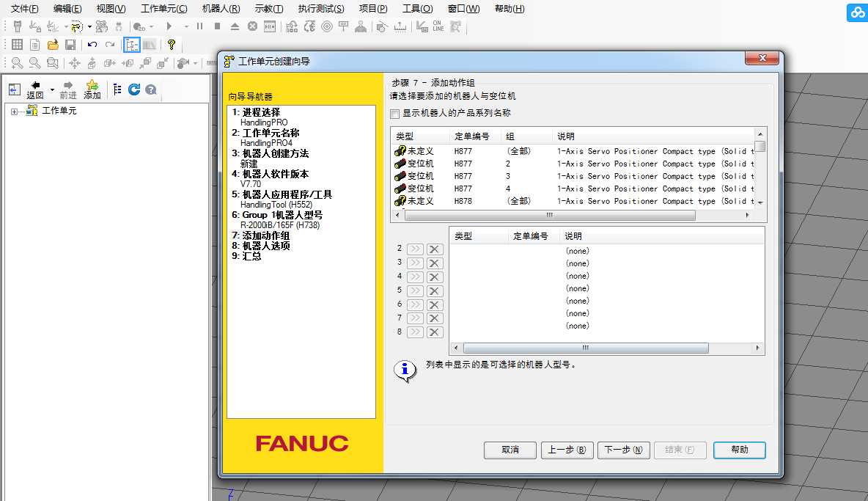
Task: Click the open folder icon
Action: coord(53,44)
